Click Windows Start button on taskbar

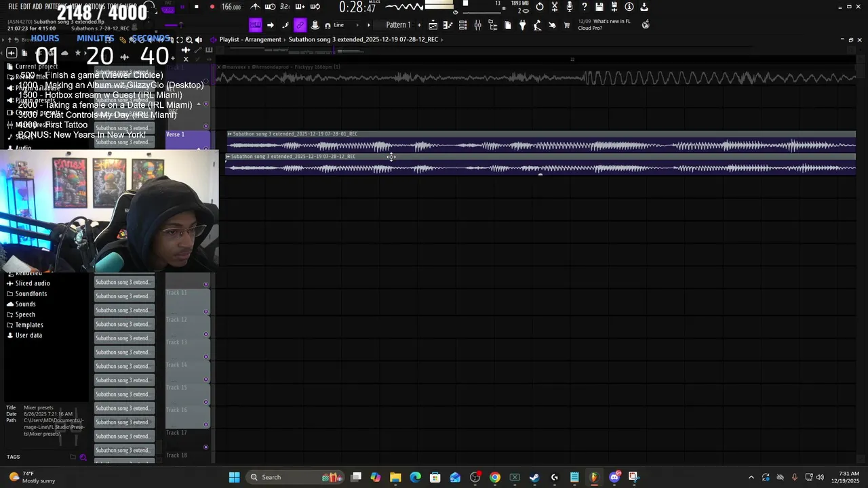(x=234, y=477)
